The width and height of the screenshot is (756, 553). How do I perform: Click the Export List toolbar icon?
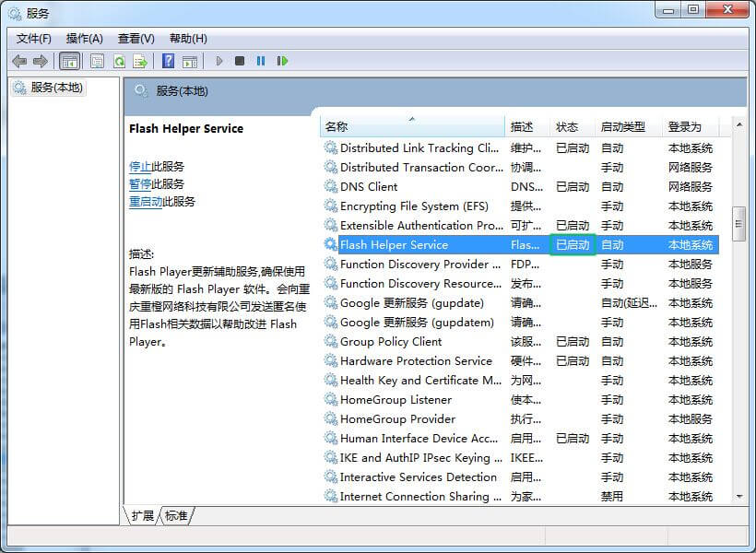140,61
